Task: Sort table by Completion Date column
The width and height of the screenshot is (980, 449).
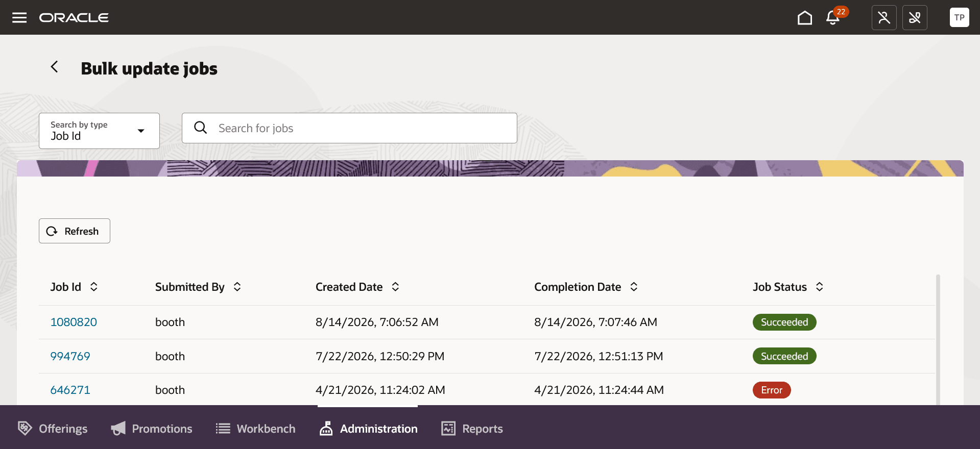Action: pos(634,287)
